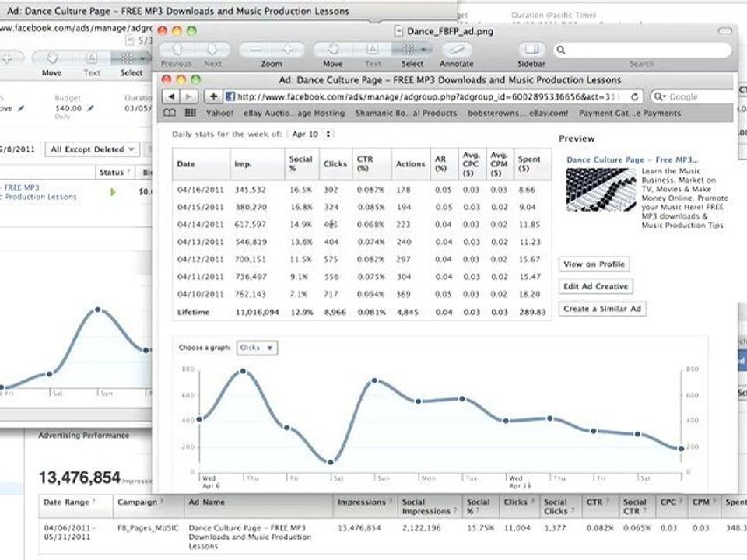Open All Except Deleted dropdown in back window
Viewport: 747px width, 560px height.
point(93,149)
